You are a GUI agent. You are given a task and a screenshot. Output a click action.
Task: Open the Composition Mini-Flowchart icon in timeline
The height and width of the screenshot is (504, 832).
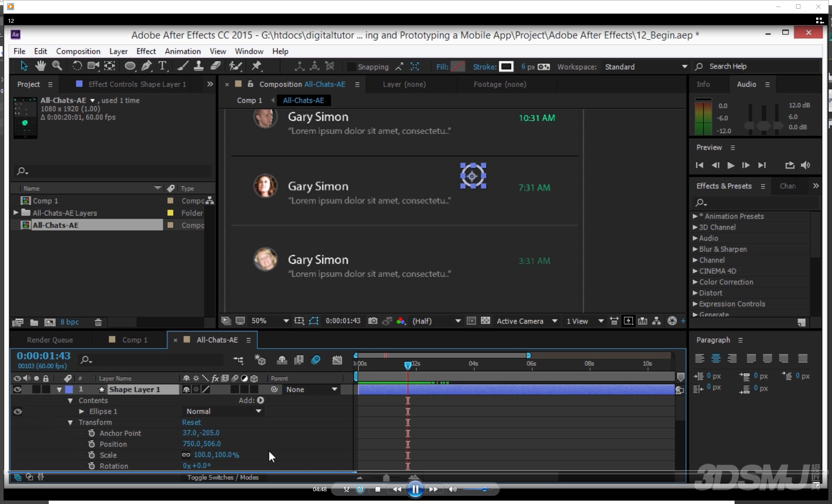(238, 360)
